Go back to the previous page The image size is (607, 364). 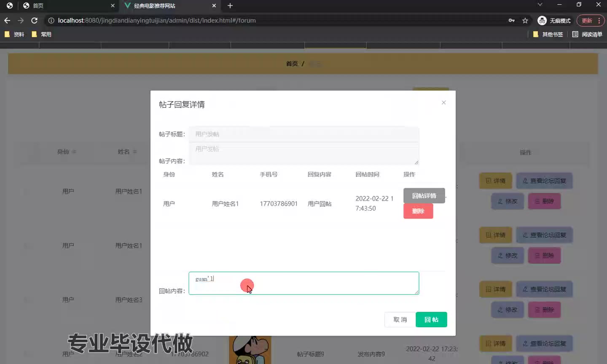[x=7, y=20]
